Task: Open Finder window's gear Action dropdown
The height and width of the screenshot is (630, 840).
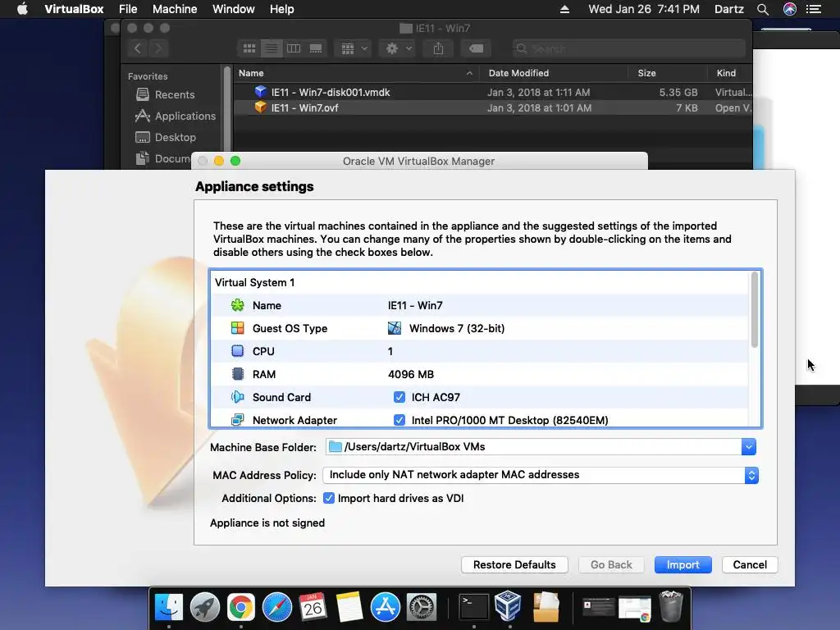Action: click(398, 48)
